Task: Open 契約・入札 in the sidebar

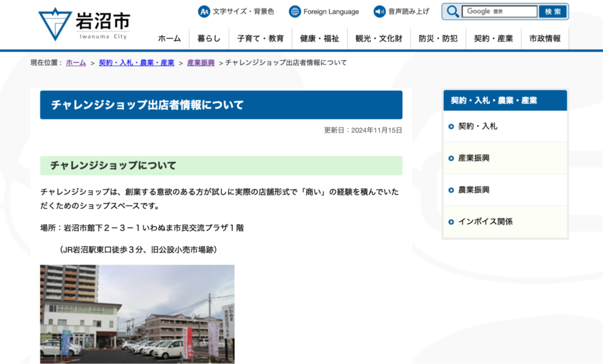Action: [x=505, y=127]
